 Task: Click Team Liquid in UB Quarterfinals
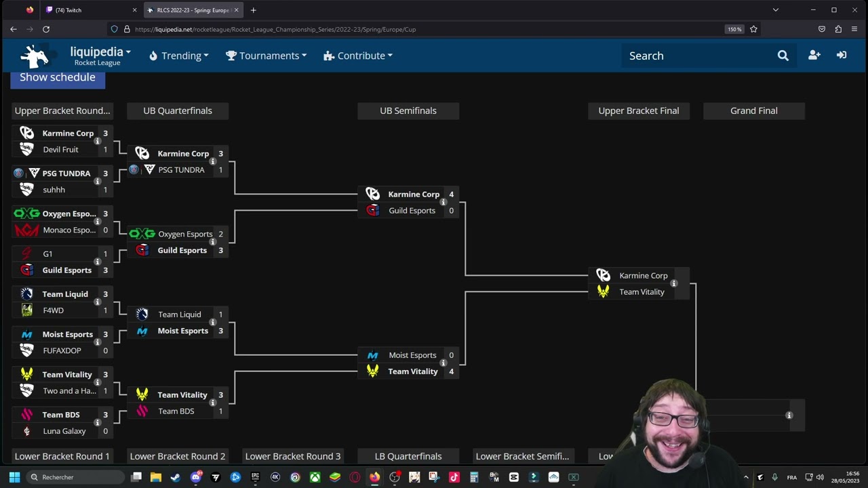179,314
